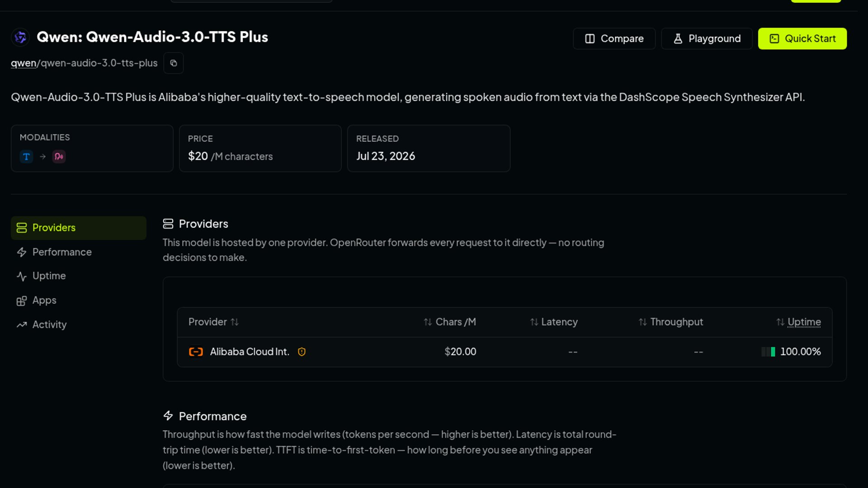Click the Providers section heading icon
Image resolution: width=868 pixels, height=488 pixels.
[x=168, y=224]
